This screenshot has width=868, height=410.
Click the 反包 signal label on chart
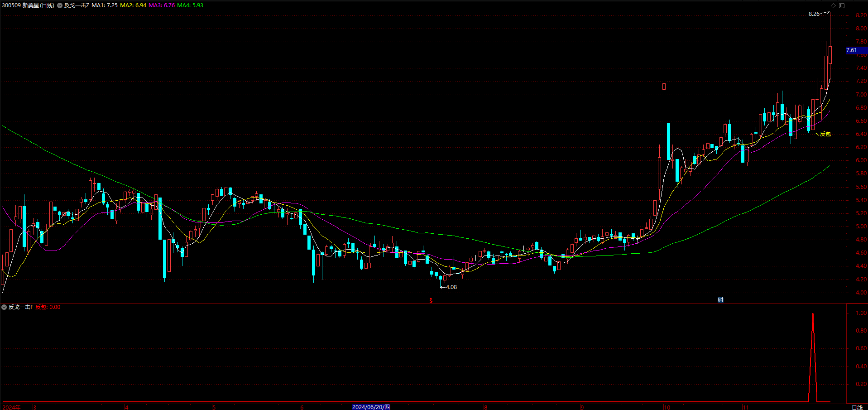[x=825, y=134]
